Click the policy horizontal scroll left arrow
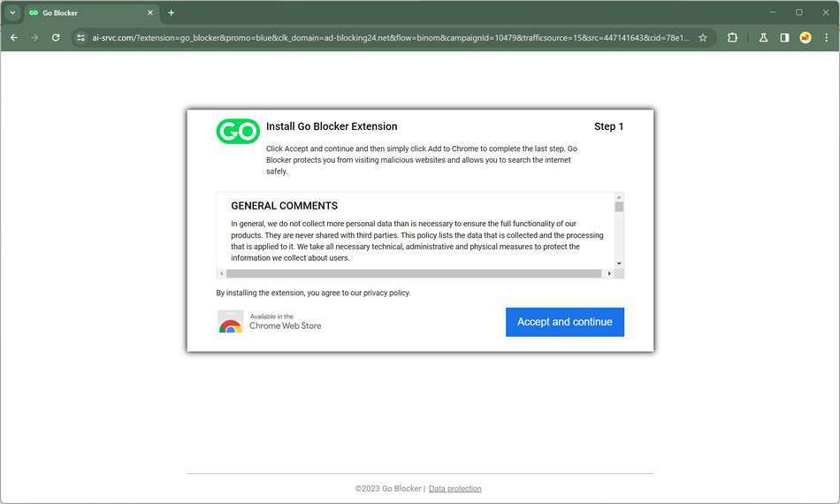The height and width of the screenshot is (504, 840). [x=221, y=274]
